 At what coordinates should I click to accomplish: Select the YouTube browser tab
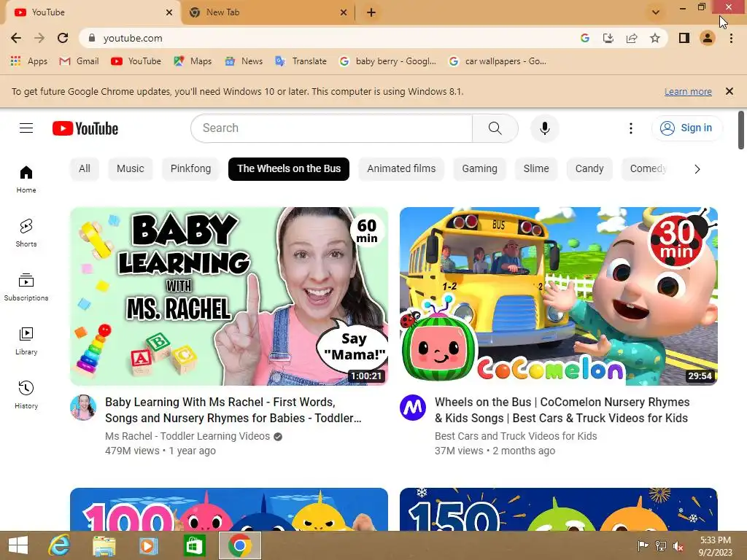pyautogui.click(x=93, y=12)
